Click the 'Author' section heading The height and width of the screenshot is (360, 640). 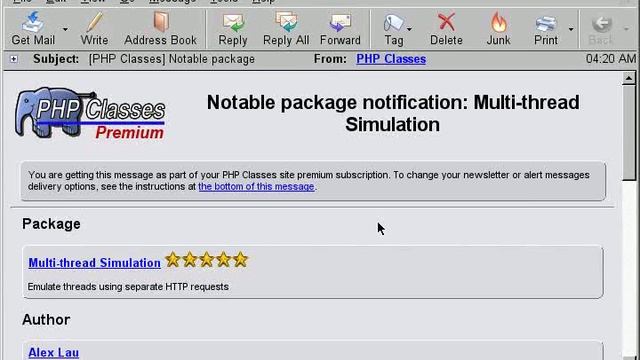(x=46, y=320)
